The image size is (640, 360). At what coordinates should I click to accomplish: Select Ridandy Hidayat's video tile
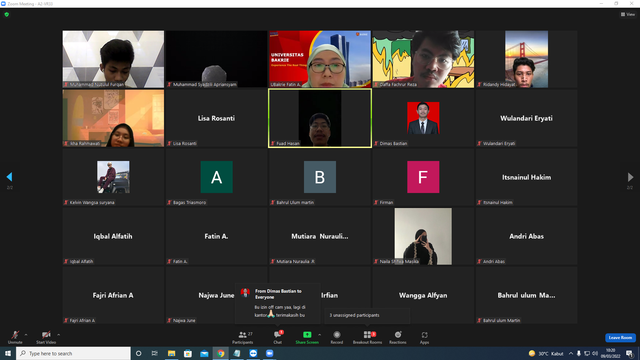[x=527, y=59]
